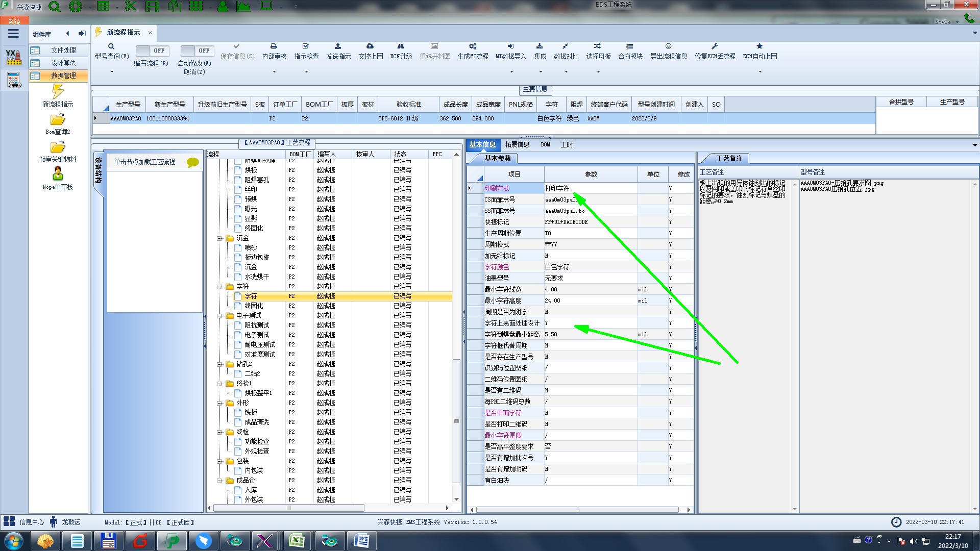Open the 新流程指示 lightning icon in sidebar

tap(58, 92)
